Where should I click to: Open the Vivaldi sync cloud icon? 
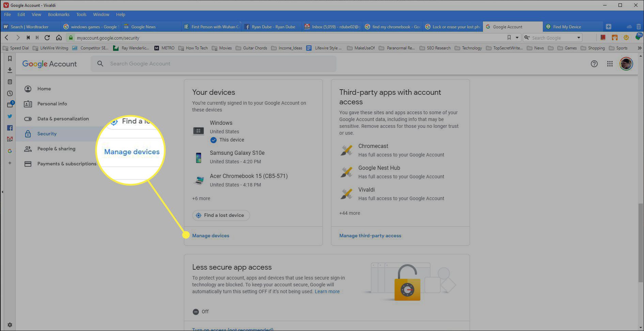[629, 27]
